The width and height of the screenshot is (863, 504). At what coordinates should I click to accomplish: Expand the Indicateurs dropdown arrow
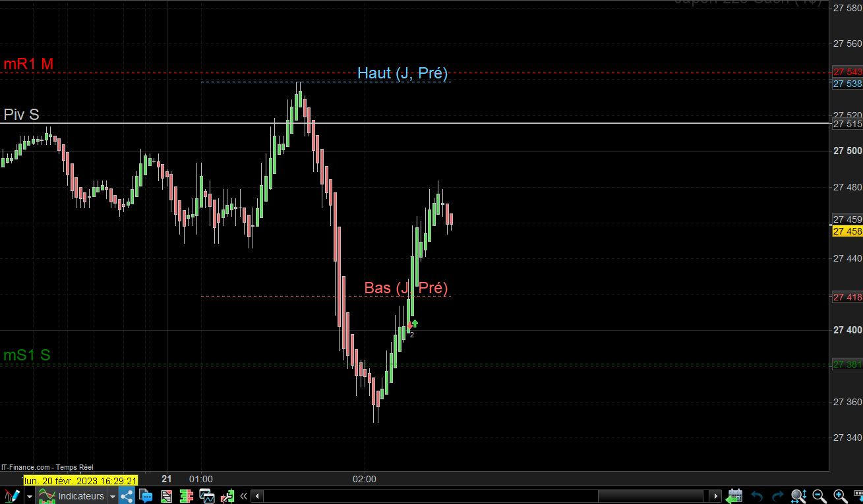point(113,496)
